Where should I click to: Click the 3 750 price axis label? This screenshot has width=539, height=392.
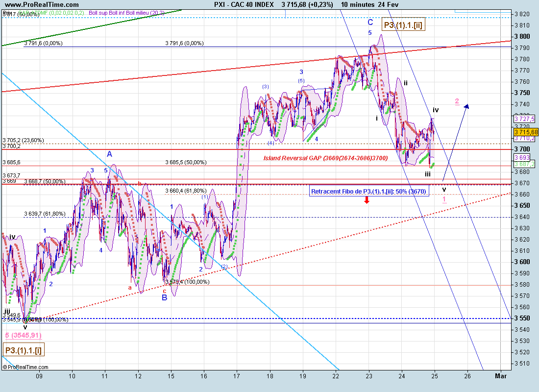click(x=522, y=93)
